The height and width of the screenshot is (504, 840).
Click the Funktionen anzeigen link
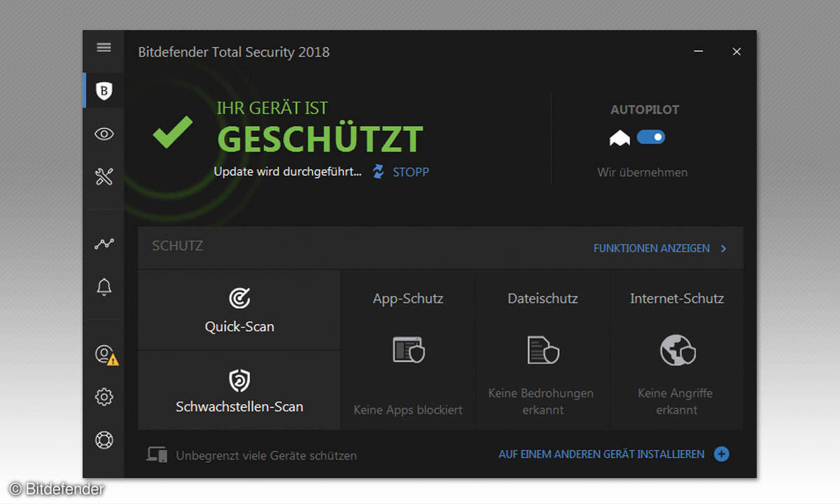(x=651, y=248)
